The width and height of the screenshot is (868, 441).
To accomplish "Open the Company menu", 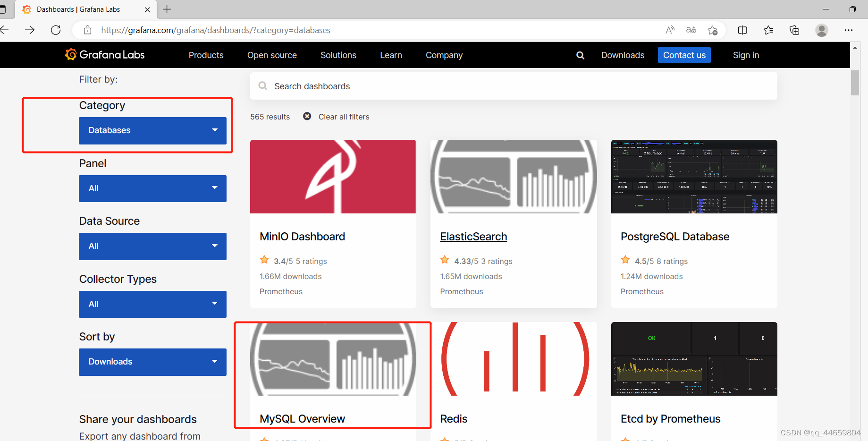I will coord(444,55).
